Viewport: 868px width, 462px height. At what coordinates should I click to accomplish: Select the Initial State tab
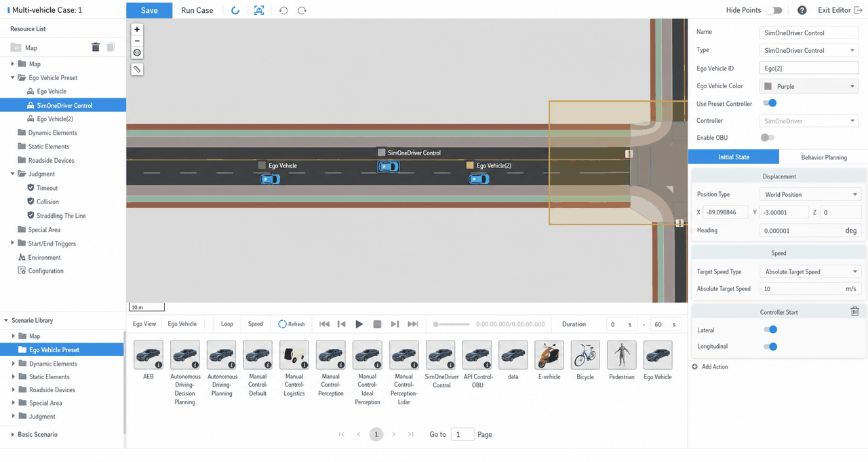[734, 157]
